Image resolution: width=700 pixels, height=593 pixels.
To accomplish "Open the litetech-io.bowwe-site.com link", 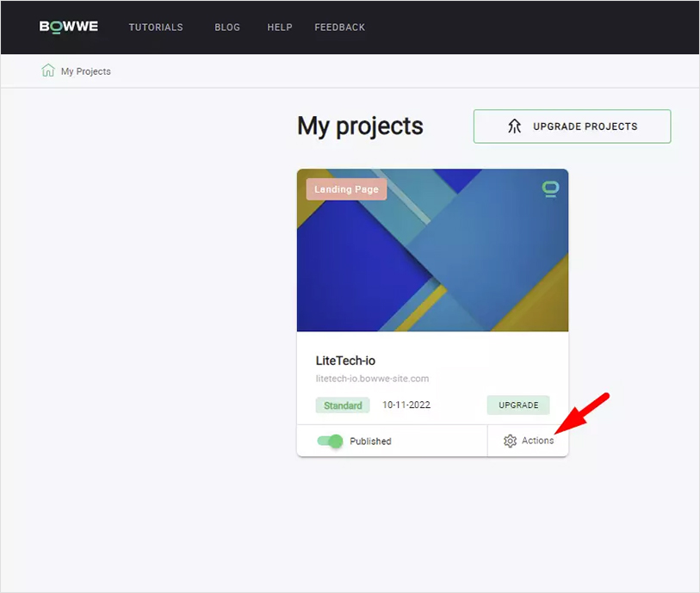I will click(372, 378).
